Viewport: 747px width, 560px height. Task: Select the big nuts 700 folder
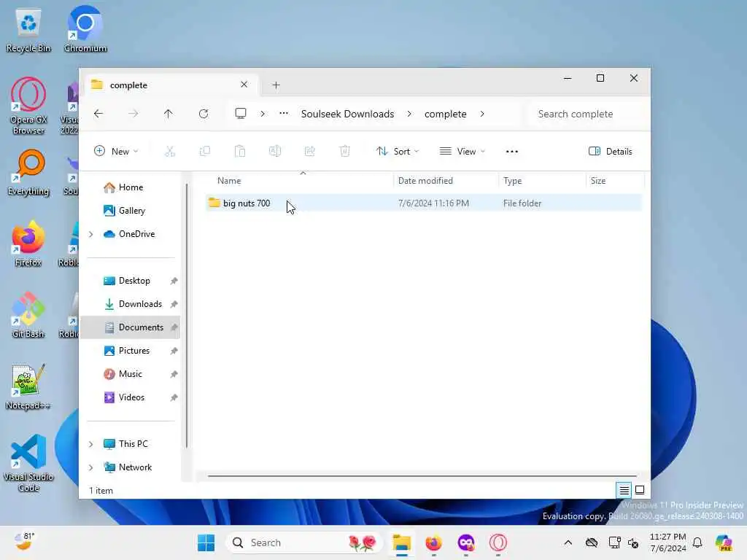[x=424, y=203]
